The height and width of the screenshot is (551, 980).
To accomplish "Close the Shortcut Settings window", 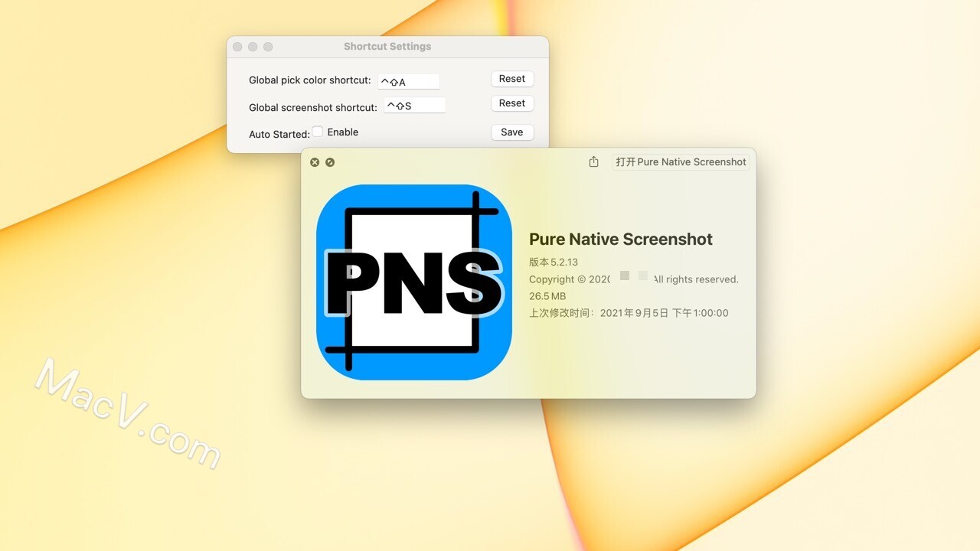I will (x=237, y=47).
